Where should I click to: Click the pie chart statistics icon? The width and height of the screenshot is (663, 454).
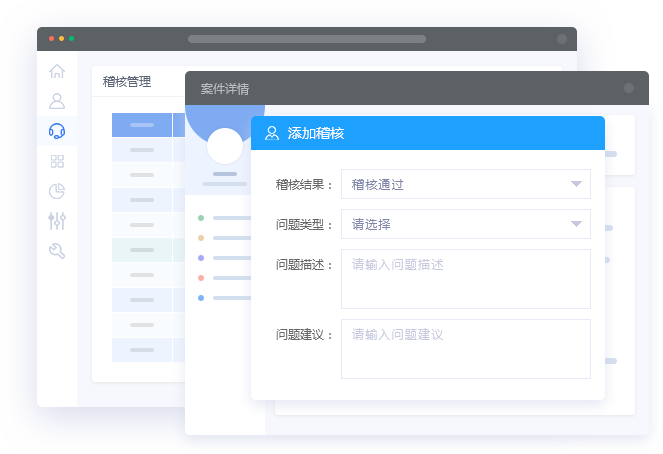point(57,191)
